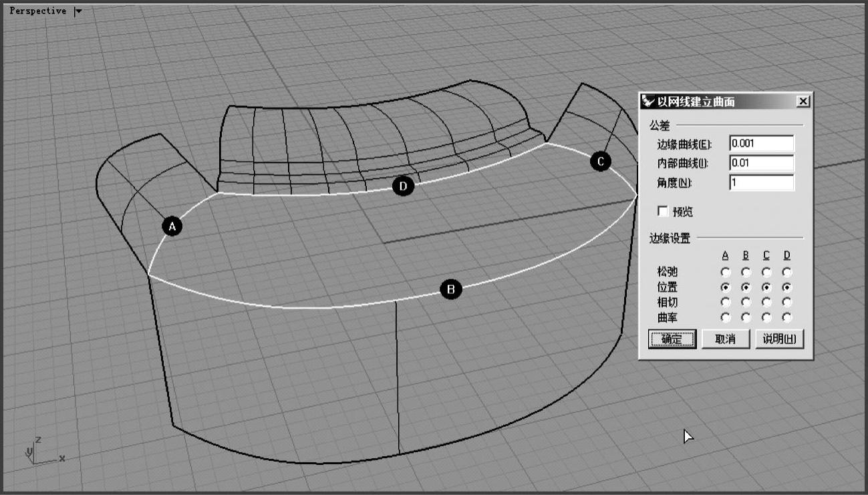This screenshot has height=495, width=868.
Task: Select 松弛 radio button for edge C
Action: point(766,272)
